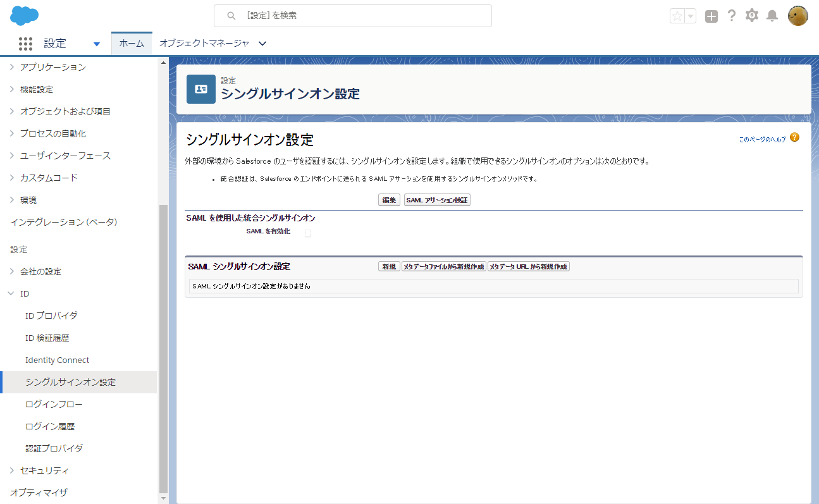Click the favorites star icon
Viewport: 819px width, 504px height.
677,16
